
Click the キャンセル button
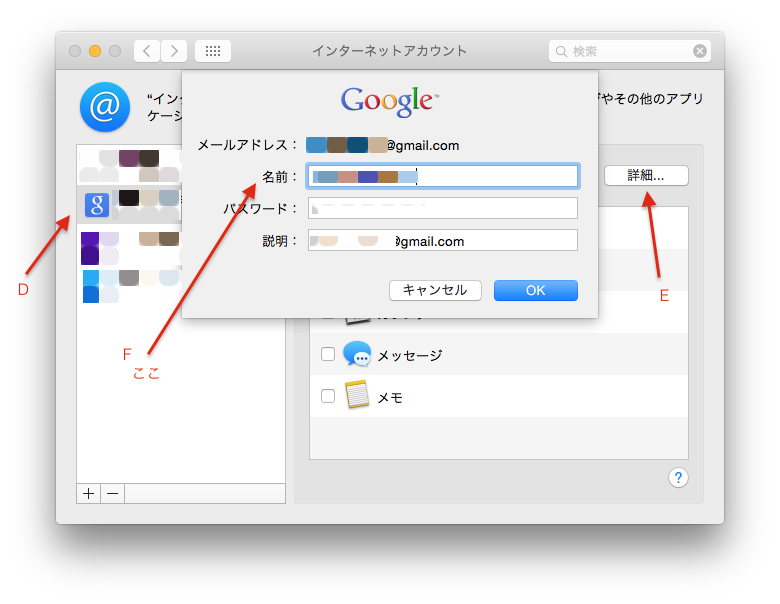[x=435, y=290]
